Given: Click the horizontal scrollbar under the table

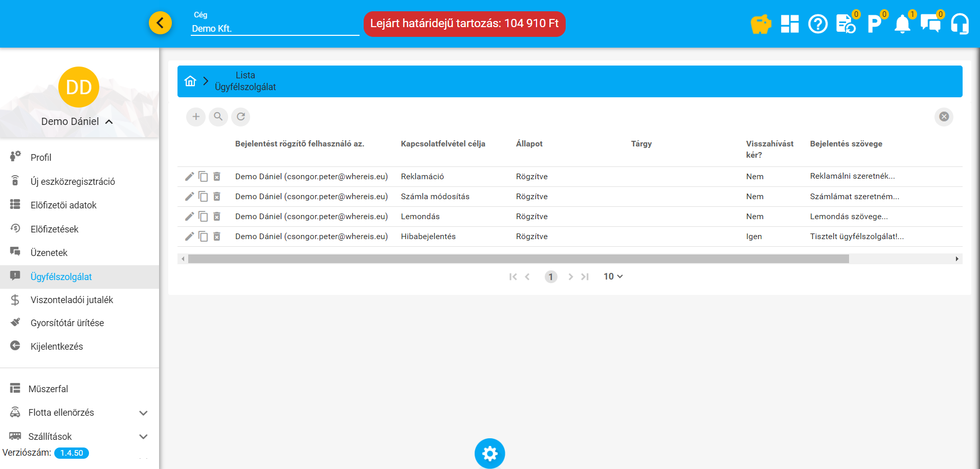Looking at the screenshot, I should pyautogui.click(x=518, y=259).
